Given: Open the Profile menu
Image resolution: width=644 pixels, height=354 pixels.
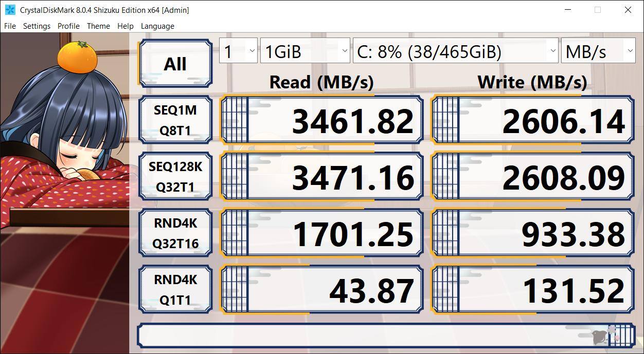Looking at the screenshot, I should coord(68,26).
